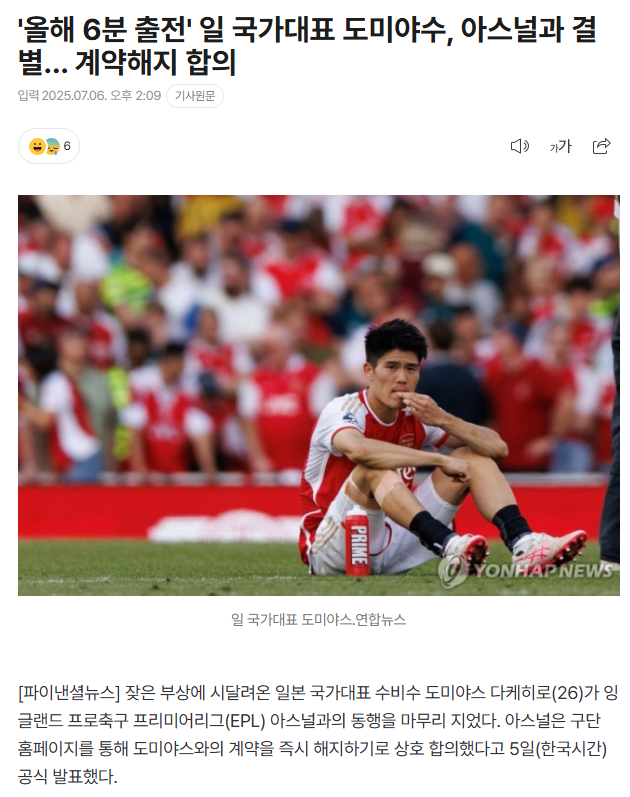
Task: Click the Arsenal crest on the player's jersey
Action: [406, 441]
